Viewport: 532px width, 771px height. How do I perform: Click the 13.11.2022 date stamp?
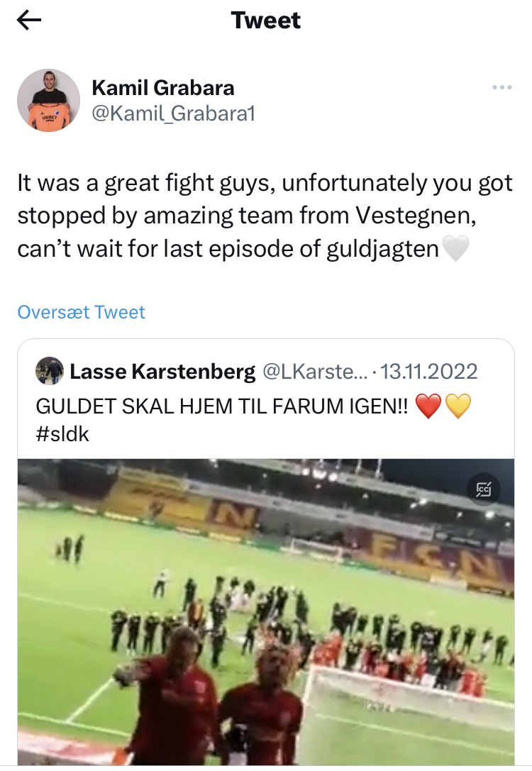(x=428, y=371)
